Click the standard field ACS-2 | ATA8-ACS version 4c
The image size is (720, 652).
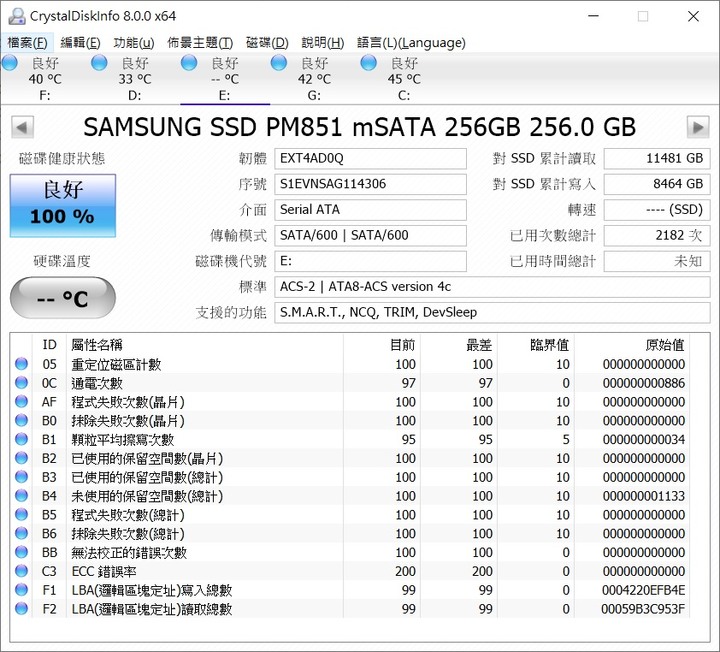coord(492,287)
